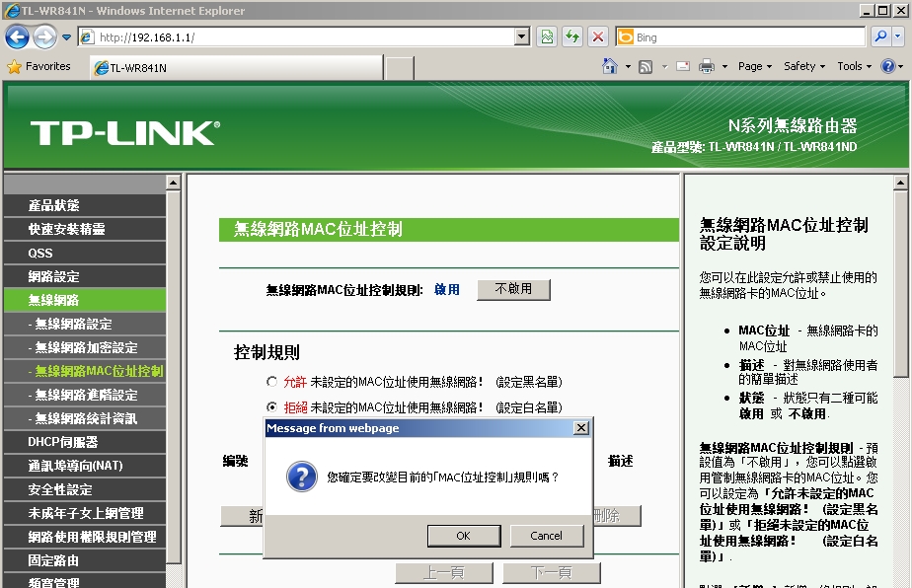The width and height of the screenshot is (912, 588).
Task: Open a new blank tab
Action: (x=400, y=68)
